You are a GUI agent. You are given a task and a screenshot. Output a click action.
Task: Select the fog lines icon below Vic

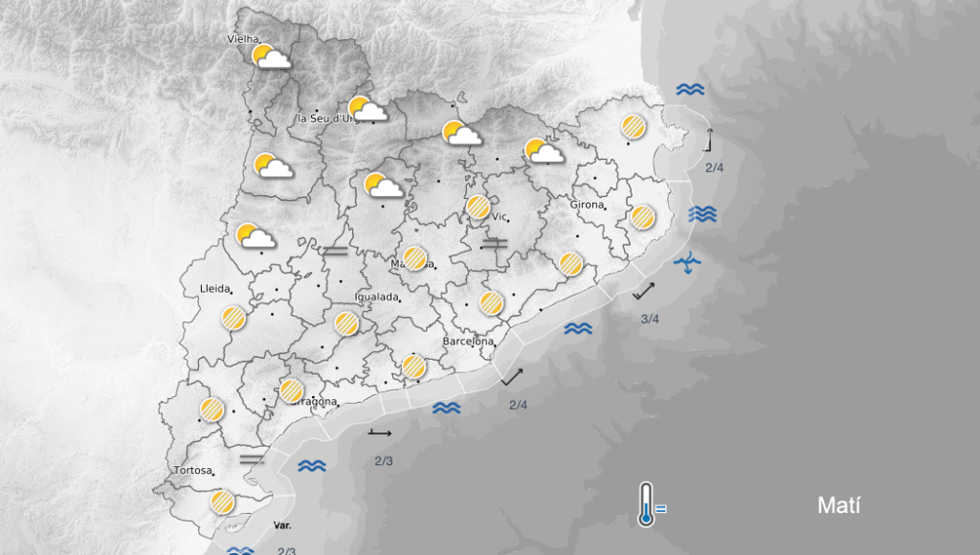click(494, 245)
